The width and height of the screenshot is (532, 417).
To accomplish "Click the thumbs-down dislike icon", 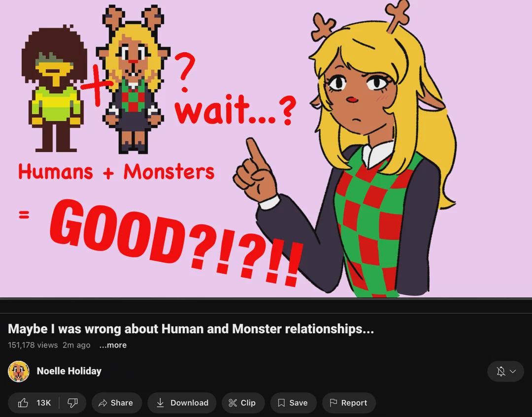I will pyautogui.click(x=72, y=403).
